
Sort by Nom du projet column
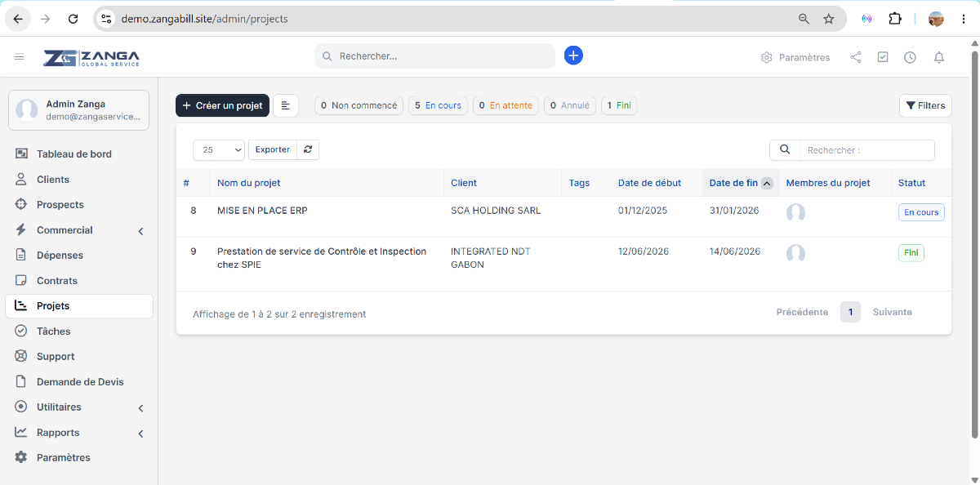tap(327, 183)
